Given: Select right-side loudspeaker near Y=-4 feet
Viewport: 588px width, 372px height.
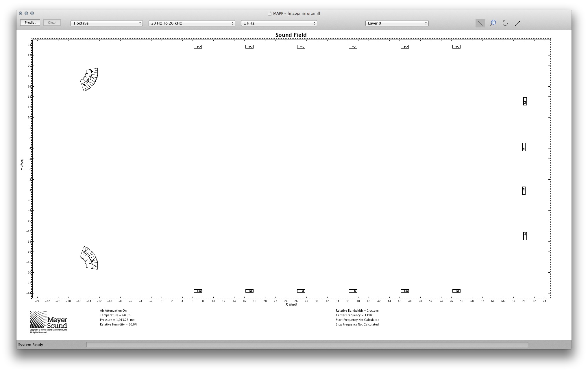Looking at the screenshot, I should pyautogui.click(x=524, y=191).
